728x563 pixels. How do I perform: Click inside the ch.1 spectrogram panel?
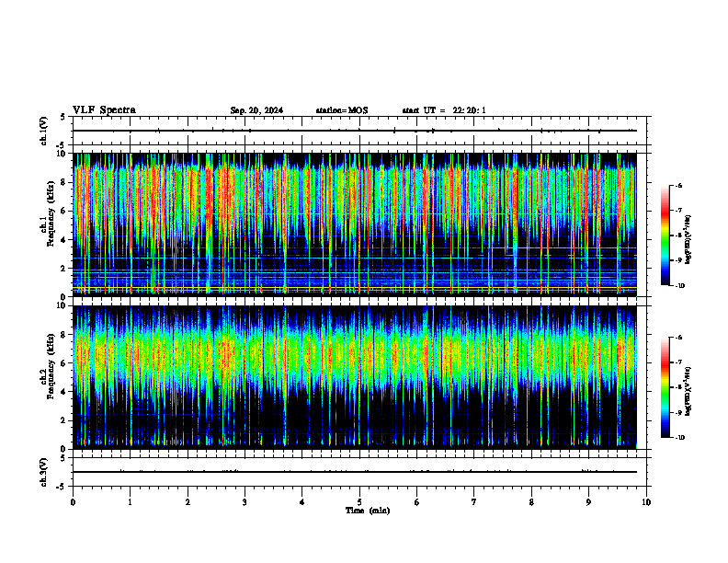tap(355, 224)
